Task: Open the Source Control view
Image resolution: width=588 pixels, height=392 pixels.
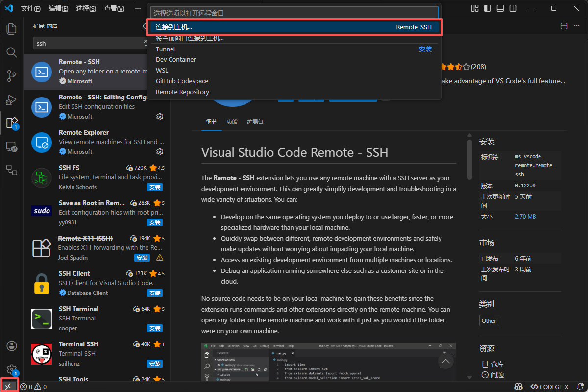Action: [11, 75]
